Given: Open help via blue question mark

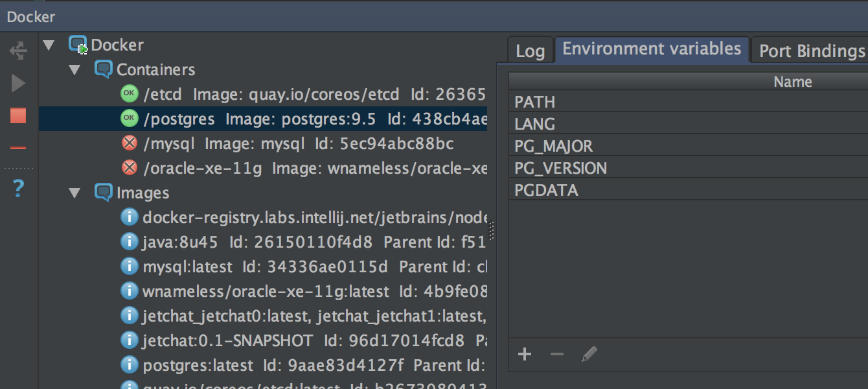Looking at the screenshot, I should point(18,189).
